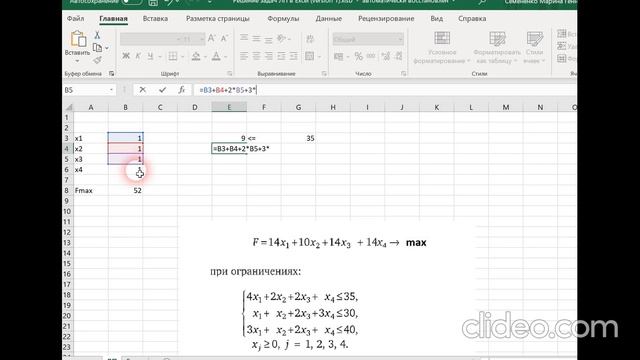Screen dimensions: 640x360
Task: Click the middle vertical align icon
Action: (x=256, y=38)
